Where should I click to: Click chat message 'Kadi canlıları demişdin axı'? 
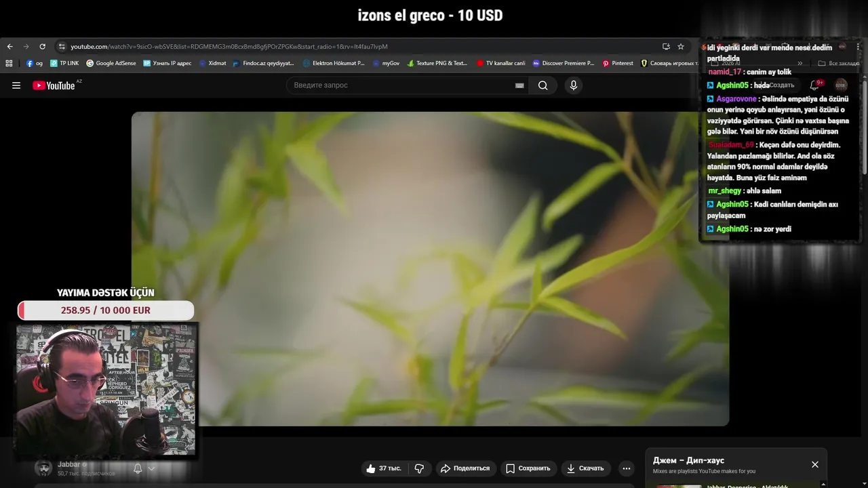coord(772,210)
